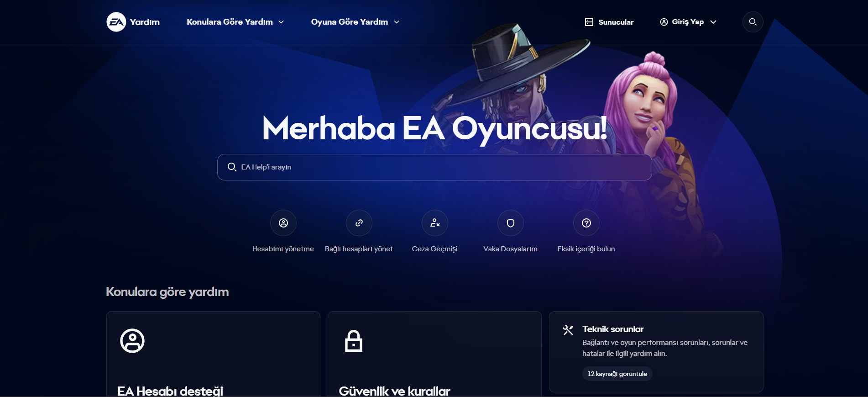Open the Ceza Geçmişi ban history icon
The height and width of the screenshot is (397, 868).
(435, 223)
